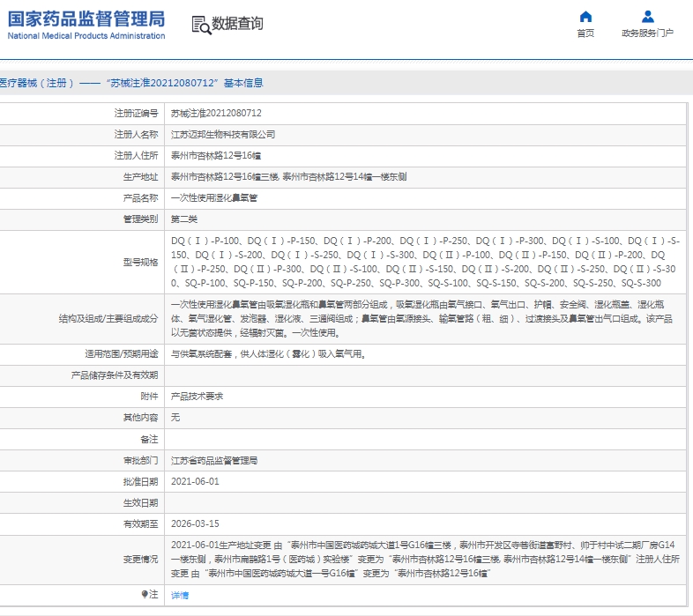Click the lightbulb icon beside 注

pyautogui.click(x=145, y=594)
